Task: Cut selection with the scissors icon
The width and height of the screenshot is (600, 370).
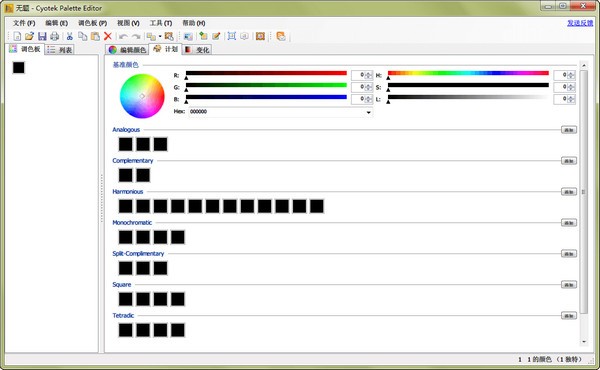Action: pyautogui.click(x=70, y=36)
